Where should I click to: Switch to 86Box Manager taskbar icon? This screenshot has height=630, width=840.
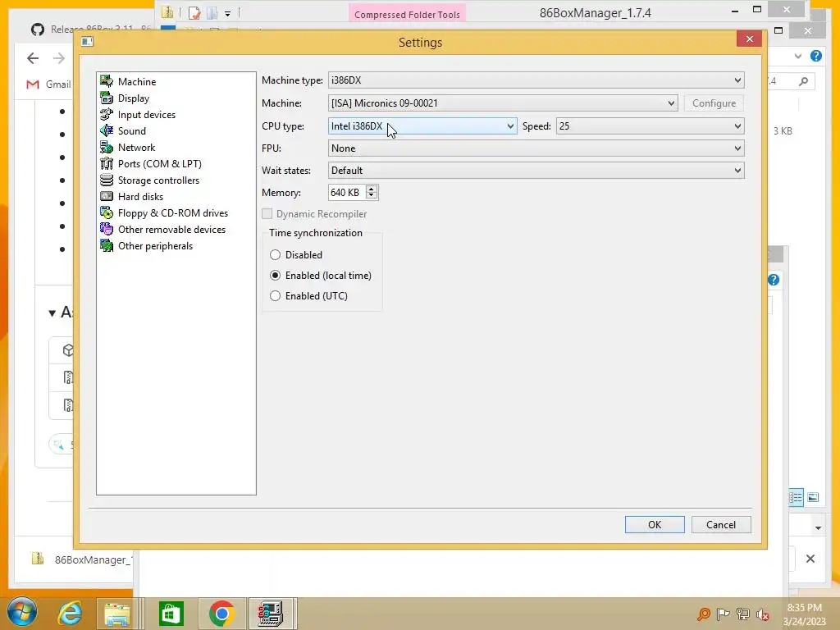tap(271, 614)
